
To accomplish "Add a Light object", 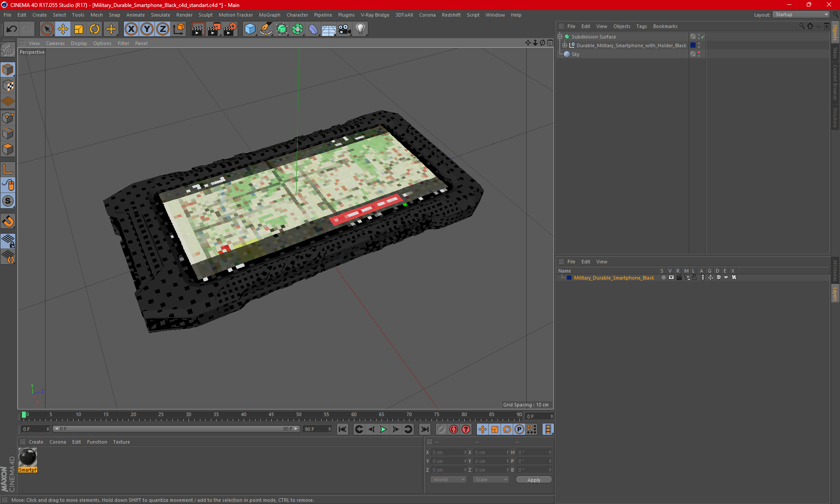I will pos(360,29).
